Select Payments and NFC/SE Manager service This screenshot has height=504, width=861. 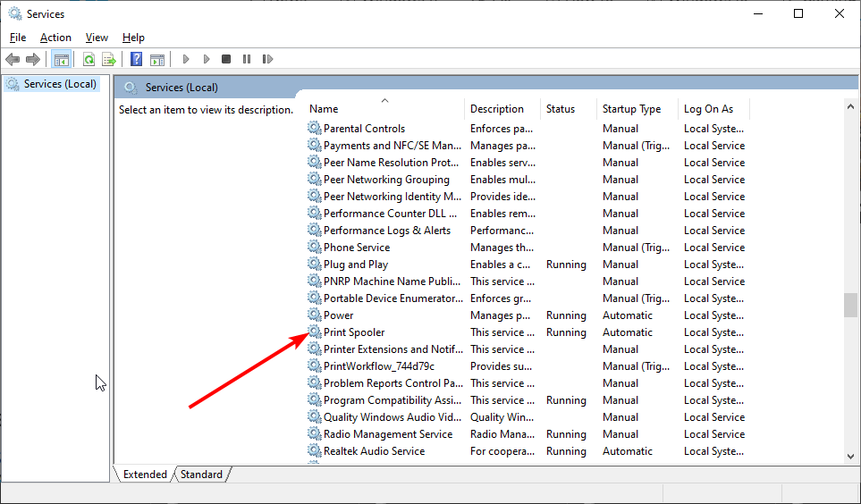click(x=393, y=146)
